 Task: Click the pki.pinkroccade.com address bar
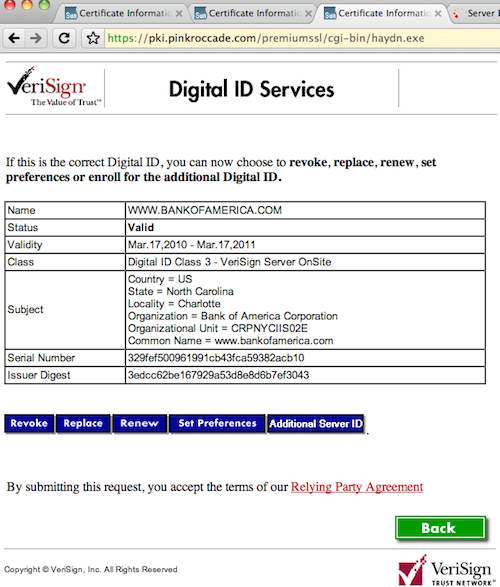click(x=301, y=38)
